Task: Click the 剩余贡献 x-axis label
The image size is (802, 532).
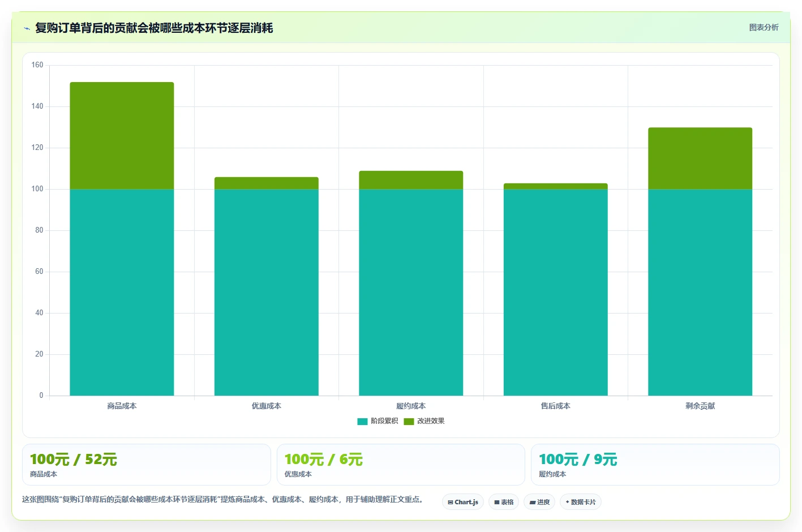Action: [x=700, y=406]
